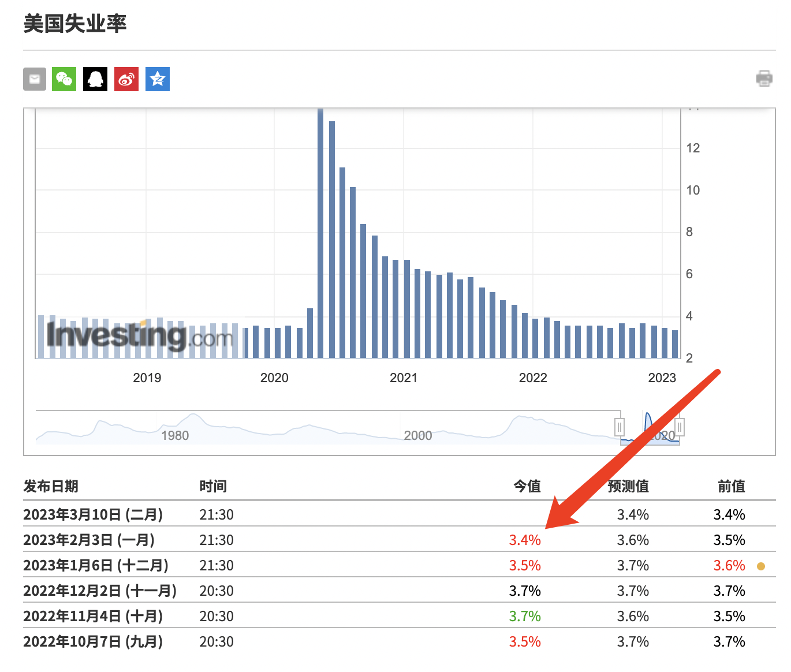Select the 2023年1月6日 (十二月) row
The image size is (791, 672).
click(96, 565)
